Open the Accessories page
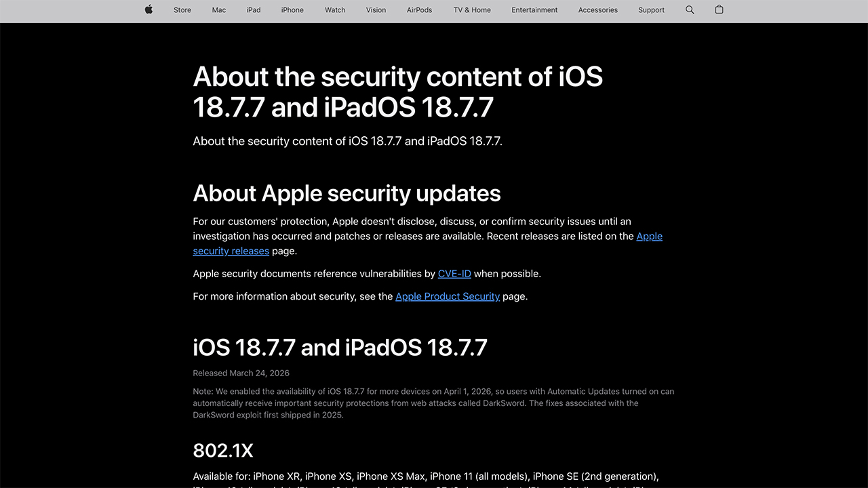 [x=597, y=10]
